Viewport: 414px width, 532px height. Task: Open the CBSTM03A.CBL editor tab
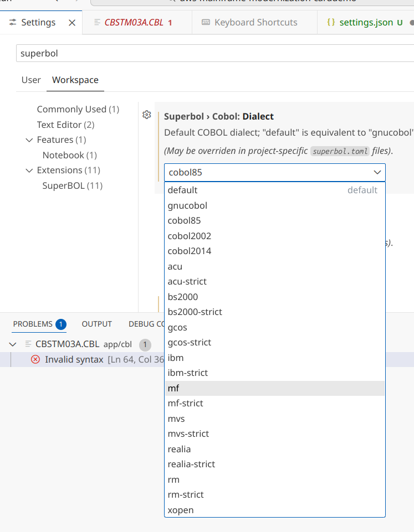tap(135, 23)
